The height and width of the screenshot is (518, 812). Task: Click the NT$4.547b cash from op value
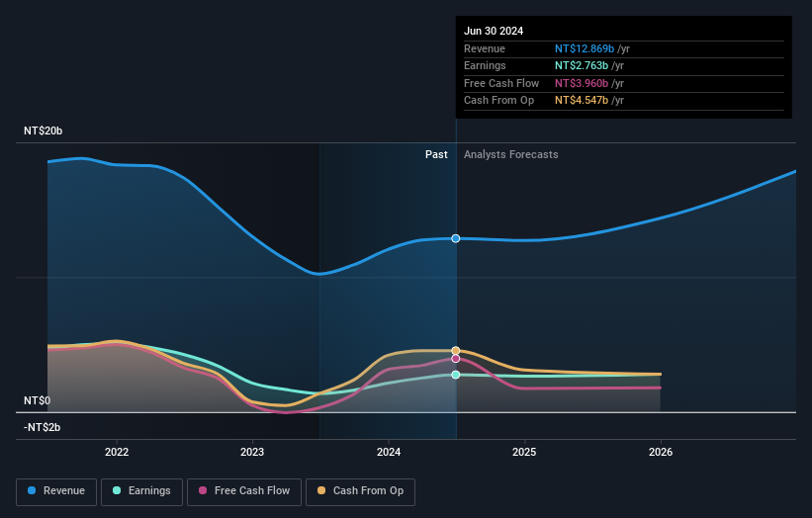[582, 101]
